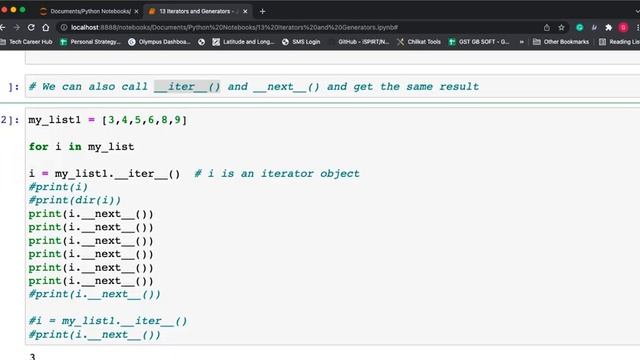Viewport: 640px width, 360px height.
Task: Close the Documents/Python Notebooks tab
Action: pyautogui.click(x=136, y=11)
